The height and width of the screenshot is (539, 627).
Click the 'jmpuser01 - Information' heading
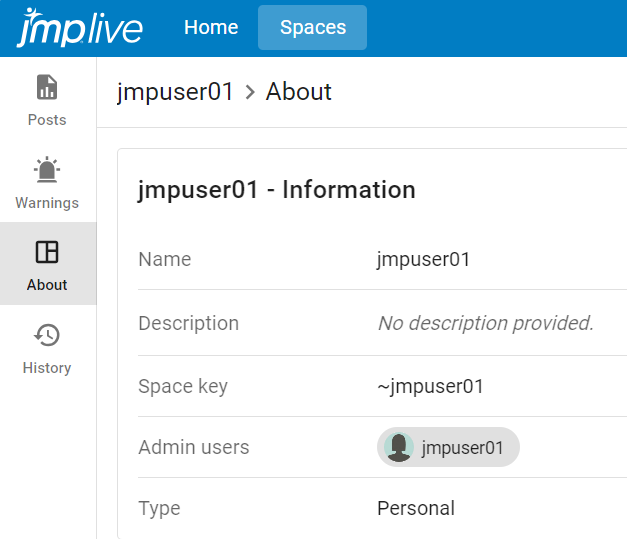point(276,190)
